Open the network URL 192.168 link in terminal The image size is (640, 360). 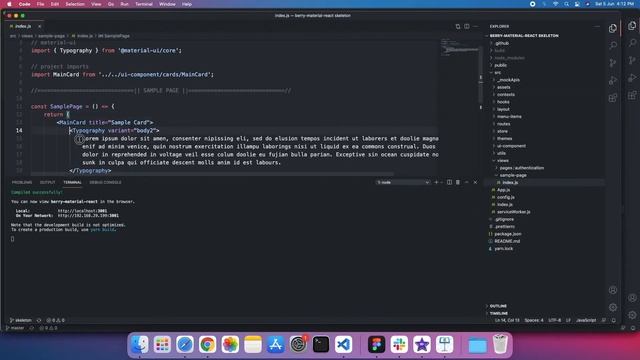(x=88, y=216)
